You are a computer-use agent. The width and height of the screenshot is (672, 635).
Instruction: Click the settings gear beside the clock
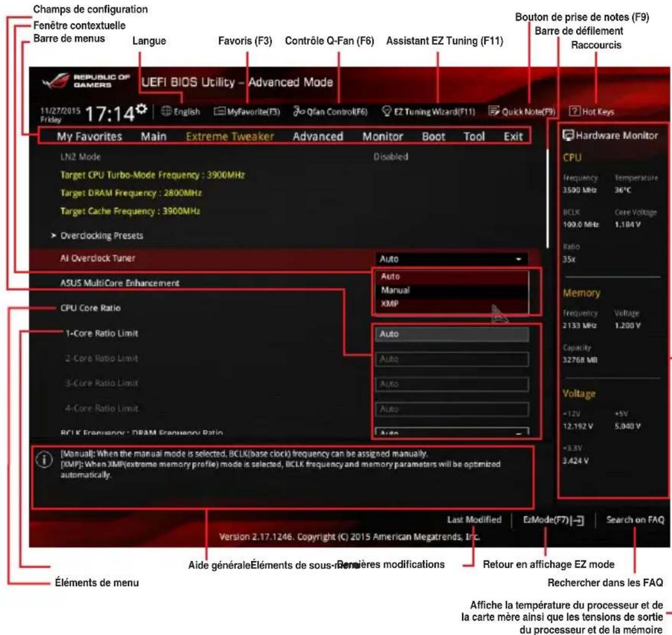click(x=141, y=109)
